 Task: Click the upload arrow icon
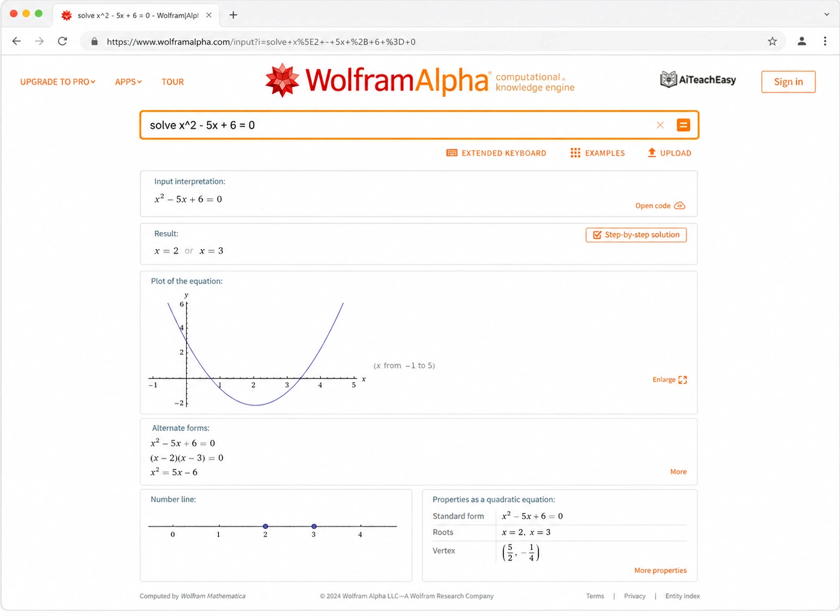tap(651, 152)
